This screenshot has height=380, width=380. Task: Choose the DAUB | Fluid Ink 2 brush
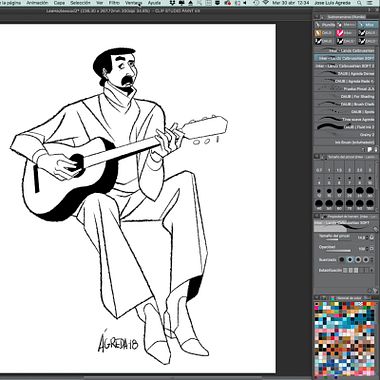click(x=345, y=127)
